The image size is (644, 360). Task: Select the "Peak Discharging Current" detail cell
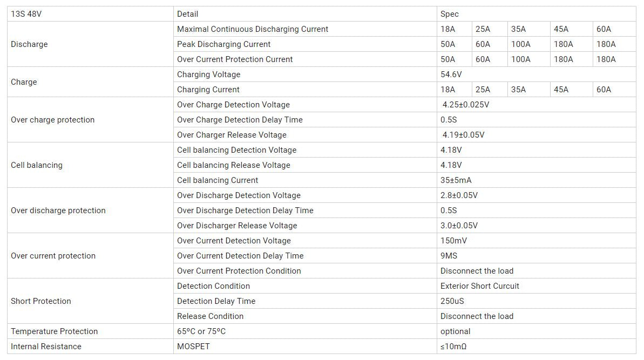[224, 44]
